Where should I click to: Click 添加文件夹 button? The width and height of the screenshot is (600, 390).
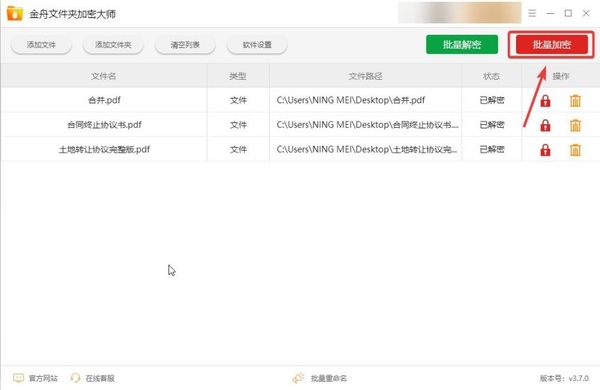click(x=113, y=45)
